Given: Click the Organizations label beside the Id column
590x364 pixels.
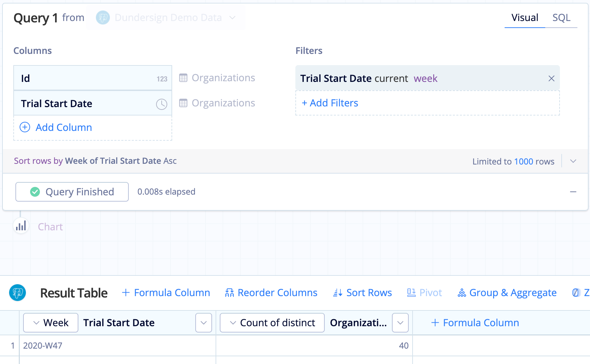Looking at the screenshot, I should (223, 78).
